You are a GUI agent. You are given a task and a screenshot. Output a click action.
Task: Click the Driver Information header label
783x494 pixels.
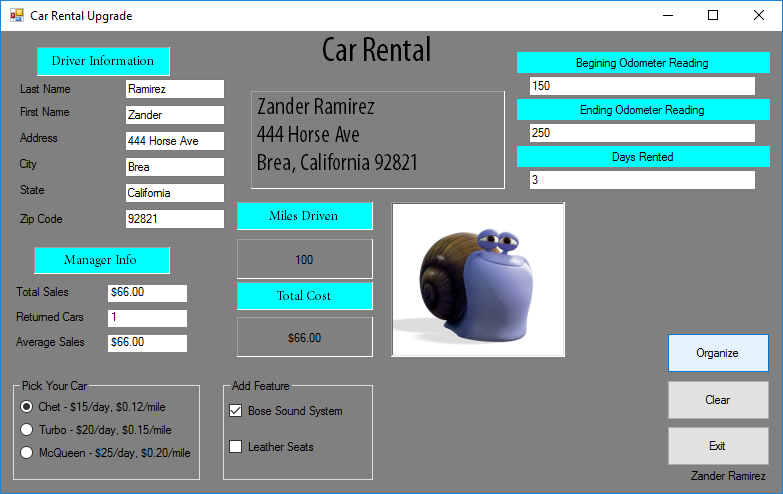coord(103,61)
